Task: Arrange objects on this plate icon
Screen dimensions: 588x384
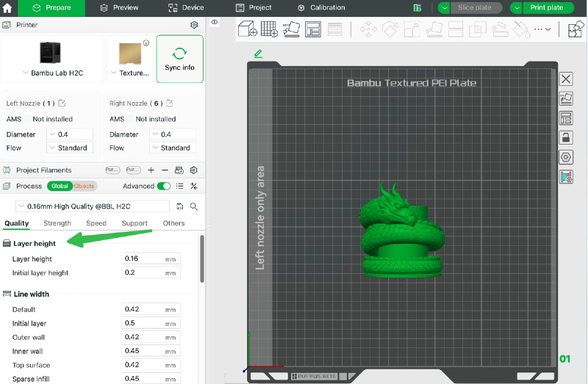Action: [x=566, y=118]
